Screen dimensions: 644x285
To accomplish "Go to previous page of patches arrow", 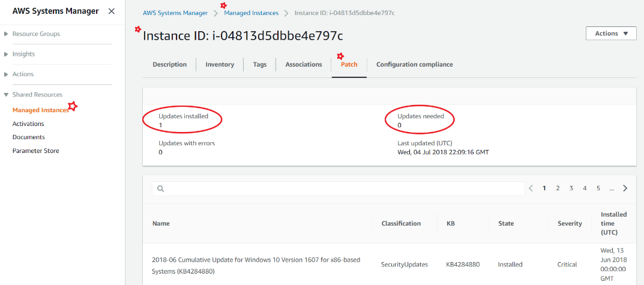I will tap(531, 188).
